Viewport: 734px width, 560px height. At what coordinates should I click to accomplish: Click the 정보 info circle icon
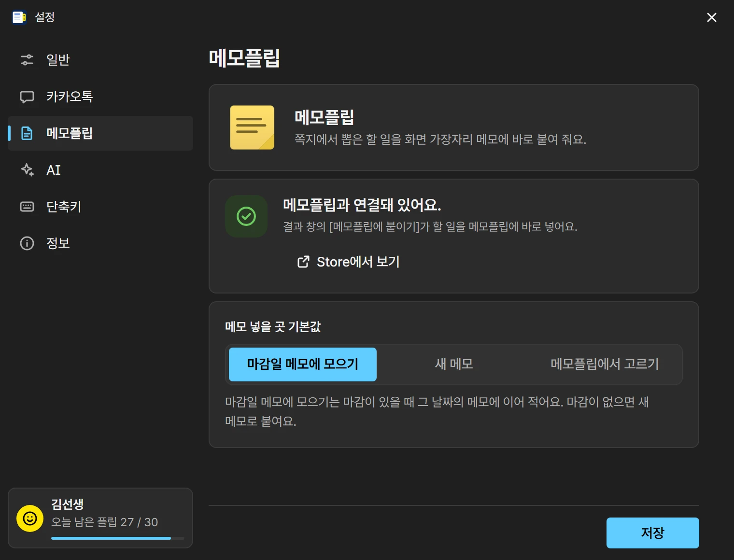[27, 243]
